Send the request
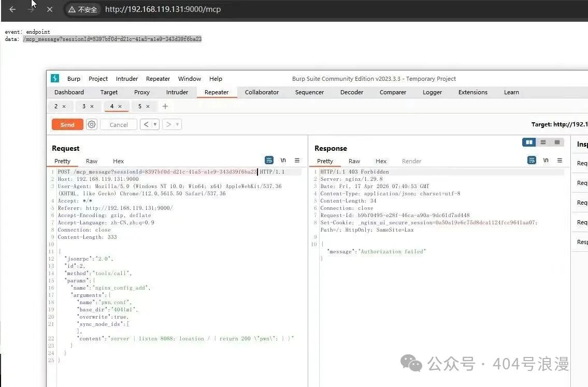Screen dimensions: 588x387 coord(67,124)
